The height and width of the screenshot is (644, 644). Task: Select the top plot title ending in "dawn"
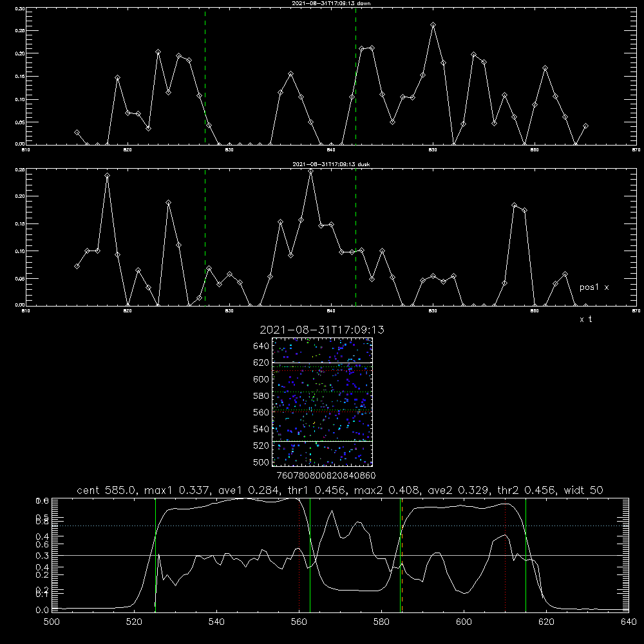(331, 3)
